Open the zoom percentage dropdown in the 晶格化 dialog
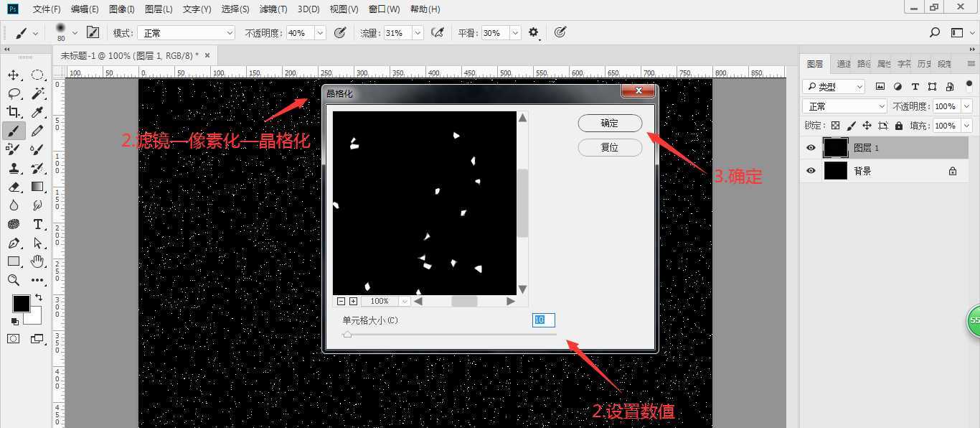The width and height of the screenshot is (980, 428). tap(404, 301)
